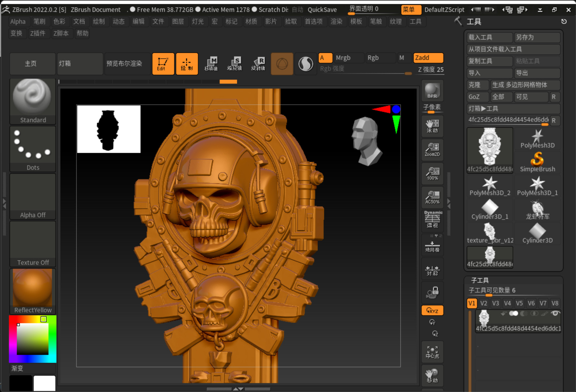Screen dimensions: 576x392
Task: Open the Texture Off selector
Action: pyautogui.click(x=33, y=244)
